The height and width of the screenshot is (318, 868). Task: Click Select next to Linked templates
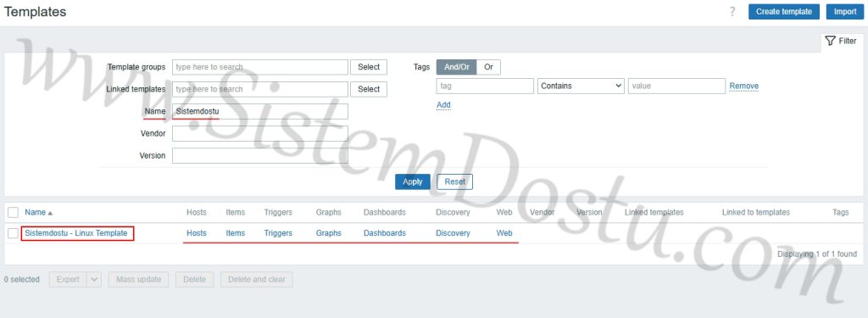click(369, 89)
